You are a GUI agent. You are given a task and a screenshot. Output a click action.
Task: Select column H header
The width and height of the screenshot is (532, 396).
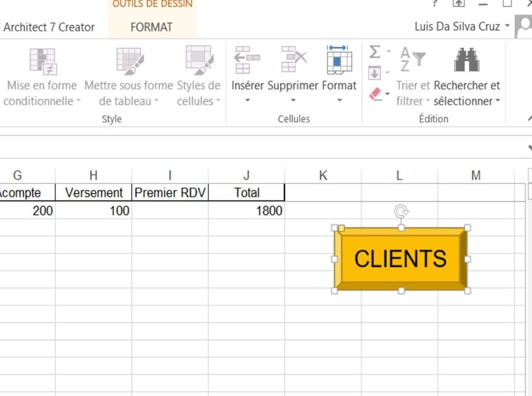(x=93, y=175)
